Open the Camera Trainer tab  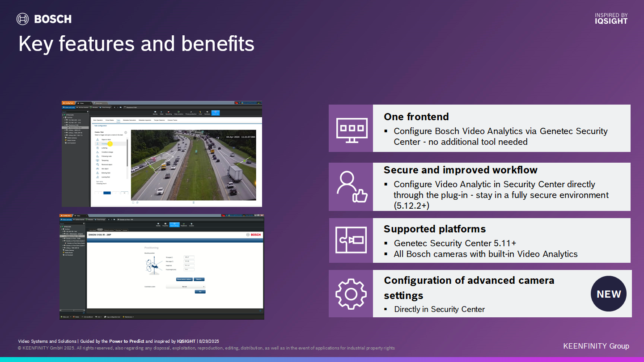tap(173, 120)
